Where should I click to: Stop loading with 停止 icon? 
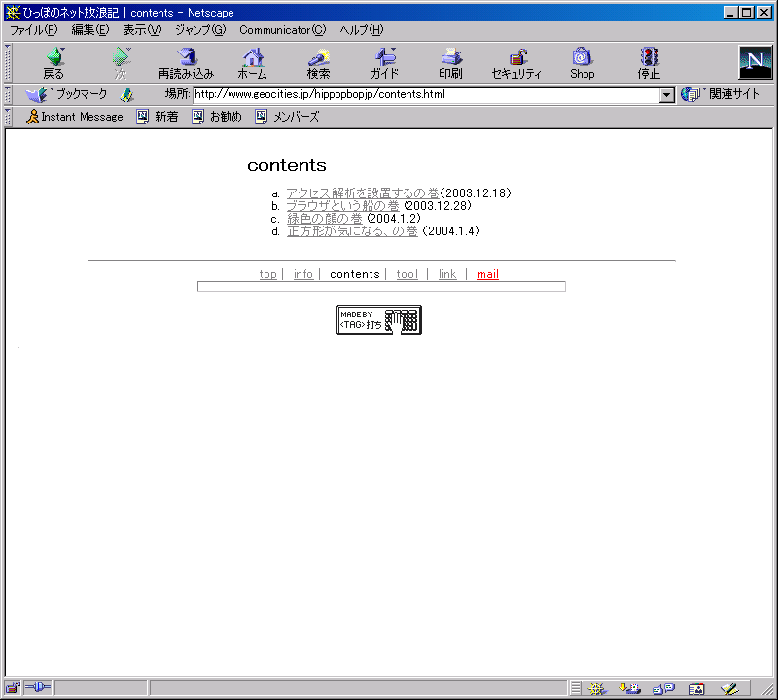649,63
